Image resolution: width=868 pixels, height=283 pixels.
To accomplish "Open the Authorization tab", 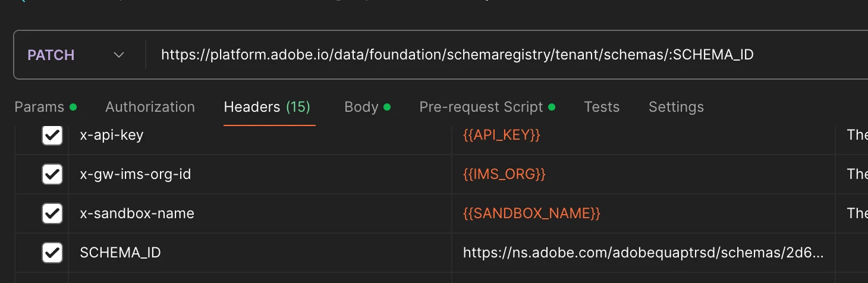I will click(150, 107).
